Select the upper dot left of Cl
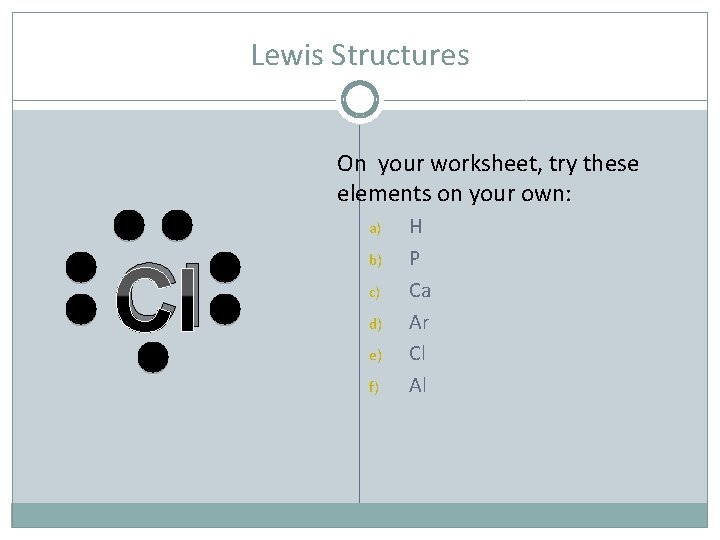The width and height of the screenshot is (720, 540). pyautogui.click(x=81, y=267)
